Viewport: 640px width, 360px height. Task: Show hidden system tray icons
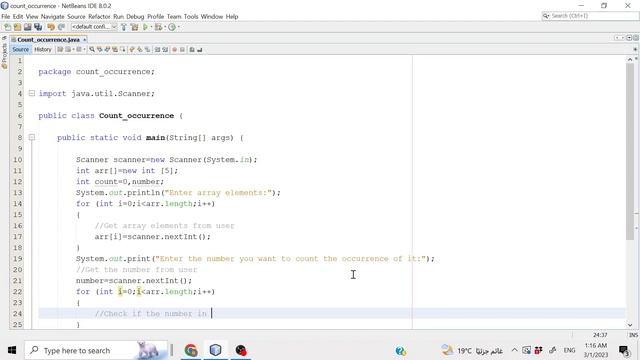(514, 350)
